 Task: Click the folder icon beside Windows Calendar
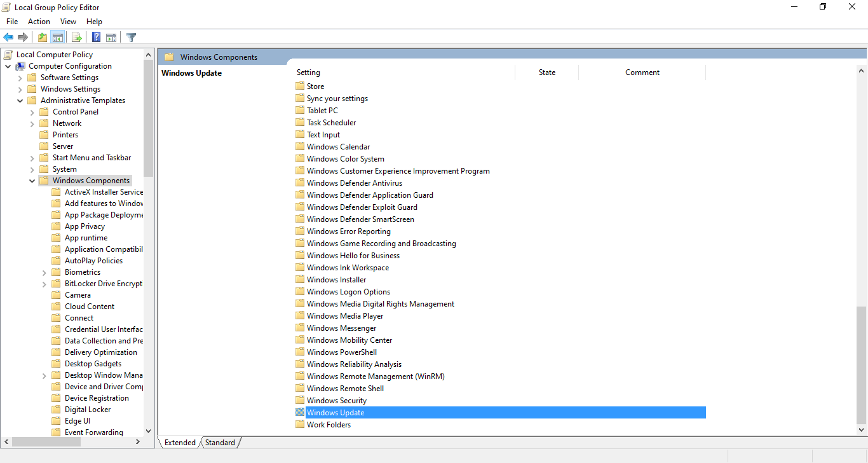300,147
